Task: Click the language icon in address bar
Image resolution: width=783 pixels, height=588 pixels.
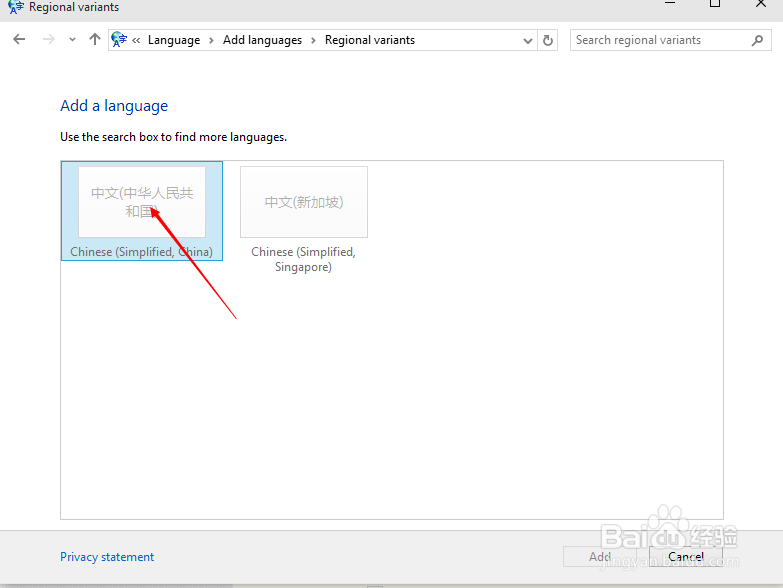Action: [x=119, y=39]
